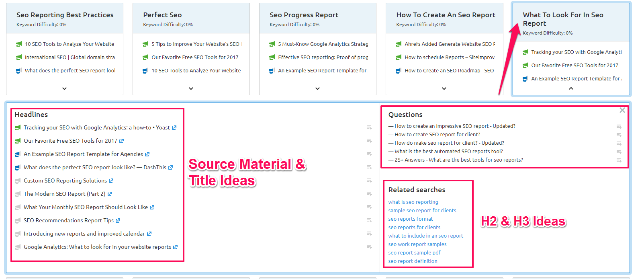Collapse the What To Look For In Seo Report card
The height and width of the screenshot is (279, 644).
point(571,88)
